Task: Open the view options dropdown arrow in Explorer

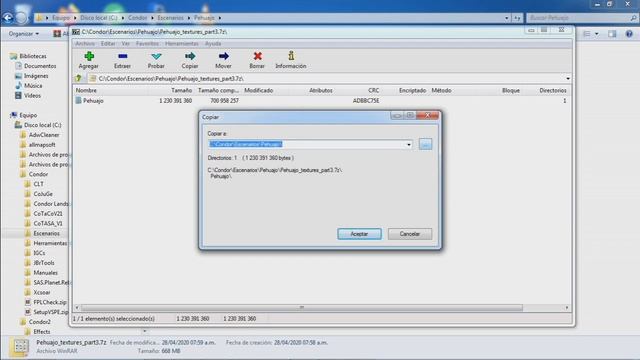Action: [x=597, y=34]
